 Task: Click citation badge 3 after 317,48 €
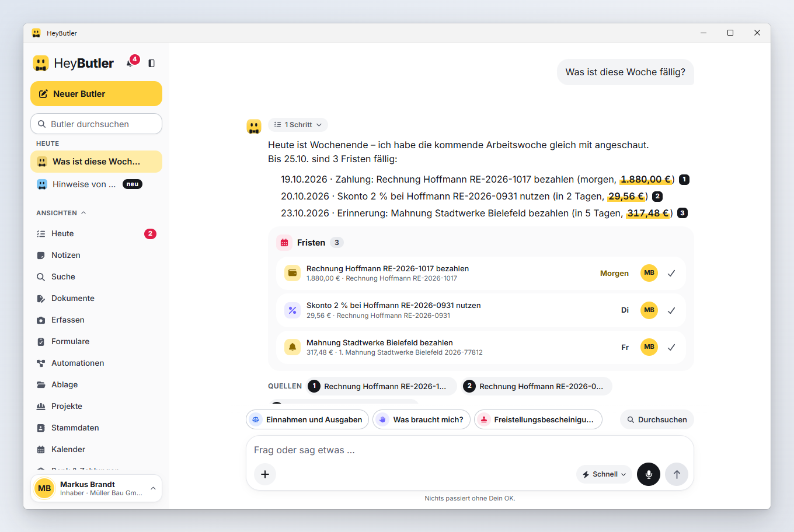pos(682,213)
